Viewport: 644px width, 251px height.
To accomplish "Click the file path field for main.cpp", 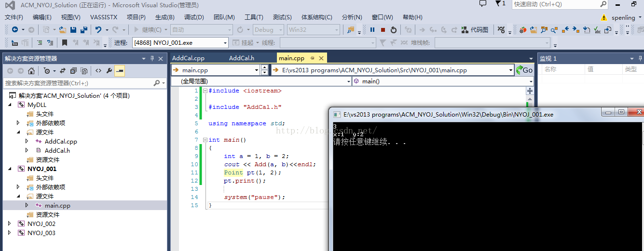I will (x=393, y=70).
